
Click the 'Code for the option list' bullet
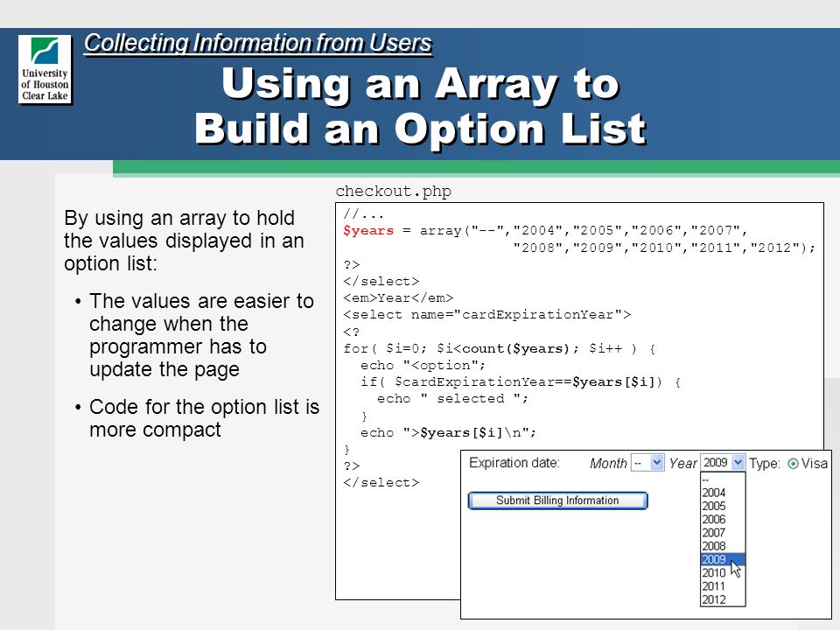[204, 418]
